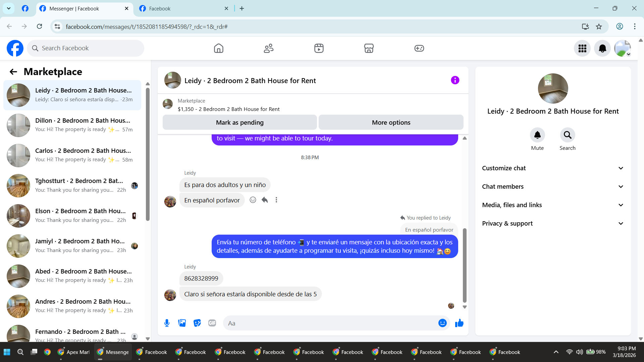This screenshot has height=362, width=644.
Task: Click the chat messages vertical scrollbar
Action: pos(465,265)
